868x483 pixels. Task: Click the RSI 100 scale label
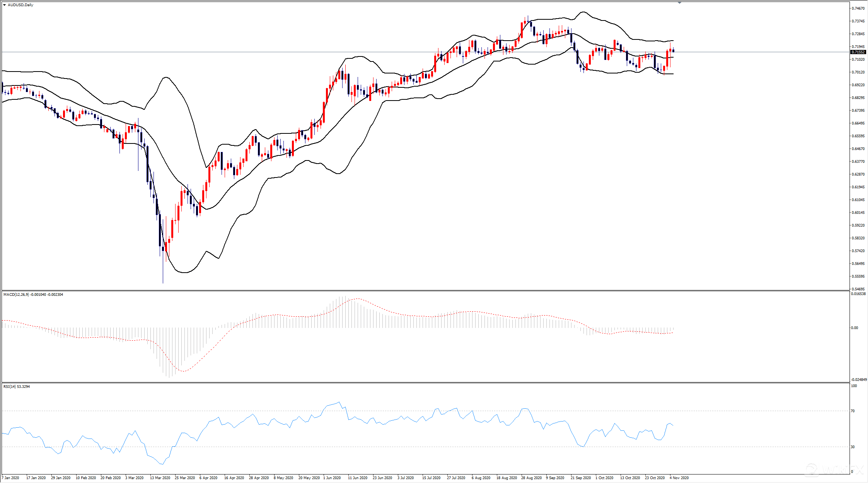point(854,386)
